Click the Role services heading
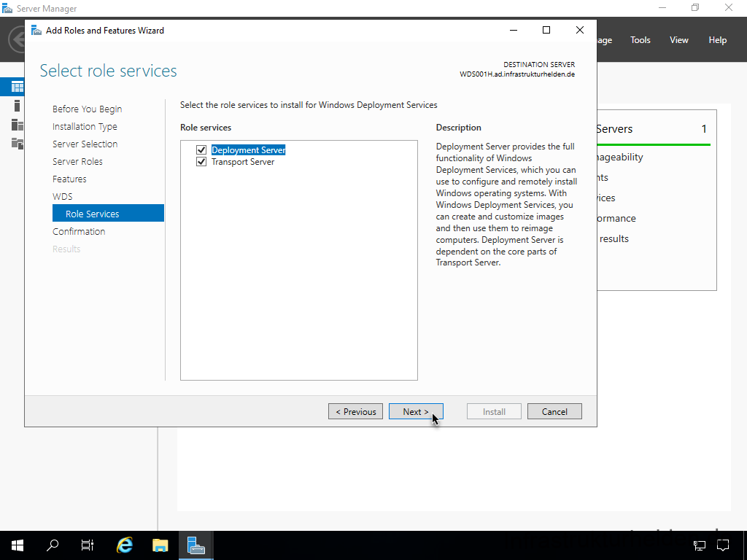Viewport: 747px width, 560px height. tap(206, 128)
